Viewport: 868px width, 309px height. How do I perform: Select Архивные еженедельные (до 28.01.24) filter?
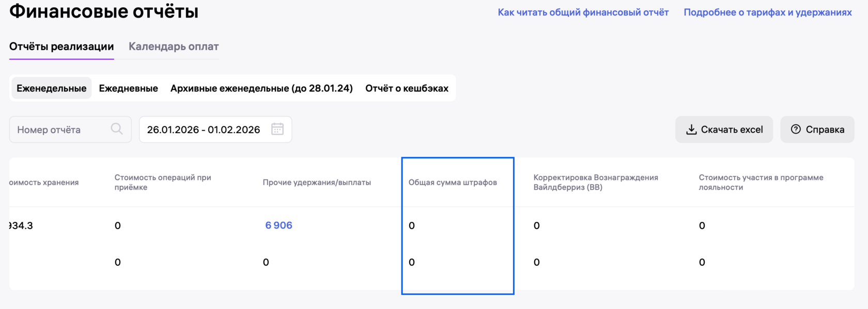pyautogui.click(x=261, y=88)
